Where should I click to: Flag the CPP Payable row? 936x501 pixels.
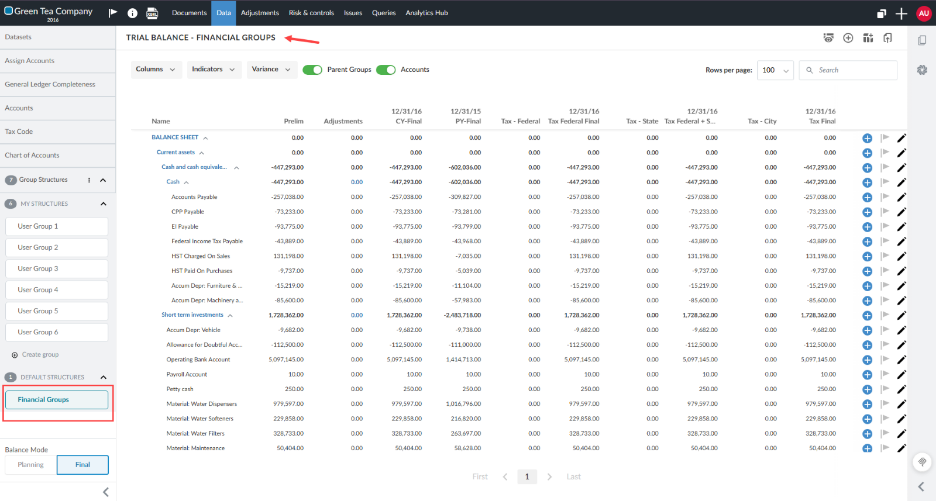pos(885,211)
